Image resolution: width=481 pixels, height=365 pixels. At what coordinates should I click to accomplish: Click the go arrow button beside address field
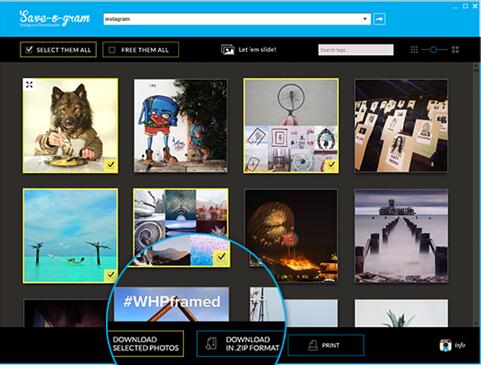point(379,19)
